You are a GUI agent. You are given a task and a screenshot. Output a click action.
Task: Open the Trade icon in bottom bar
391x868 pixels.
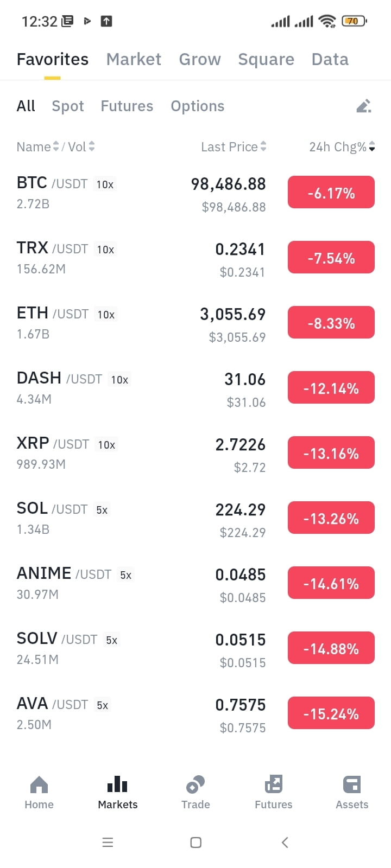195,784
